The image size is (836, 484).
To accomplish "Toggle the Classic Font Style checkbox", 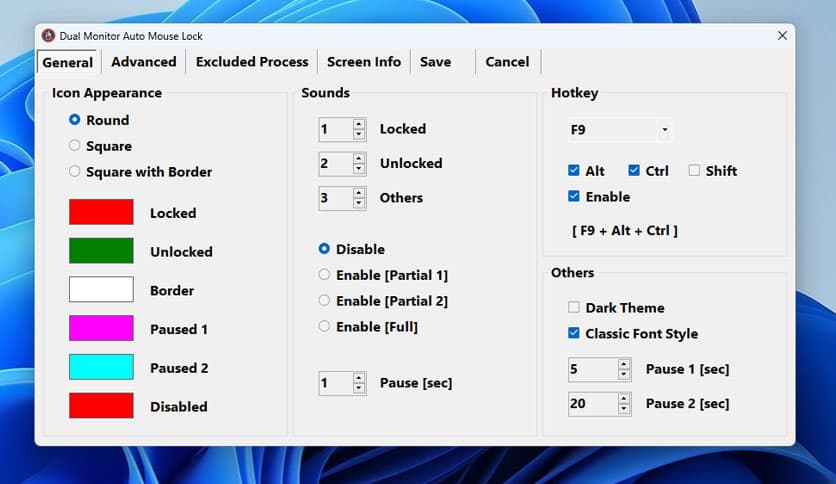I will click(574, 333).
